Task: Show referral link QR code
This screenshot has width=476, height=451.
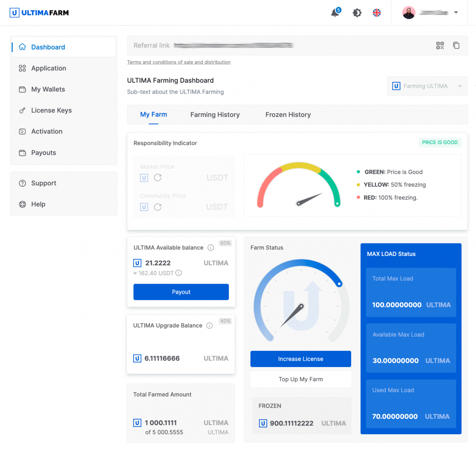Action: click(440, 46)
